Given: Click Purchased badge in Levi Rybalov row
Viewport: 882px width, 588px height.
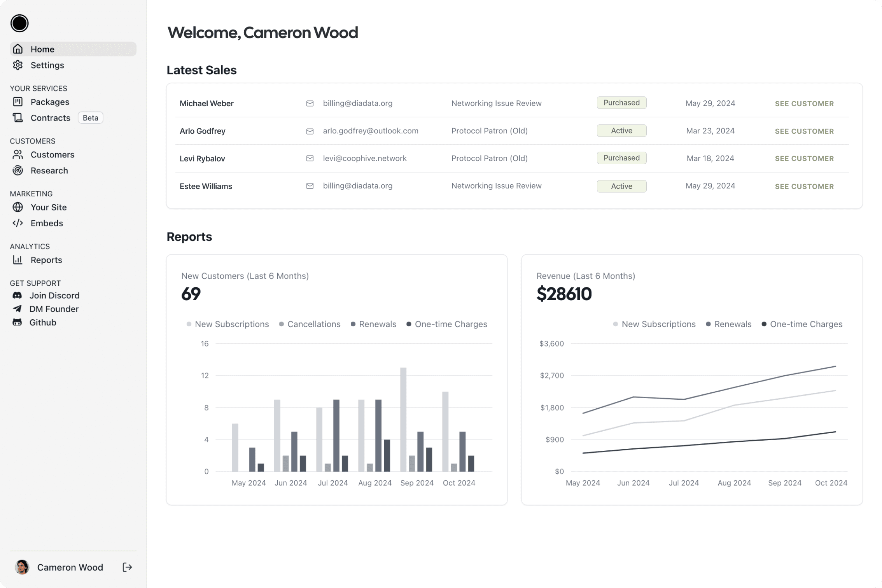Looking at the screenshot, I should [x=621, y=158].
